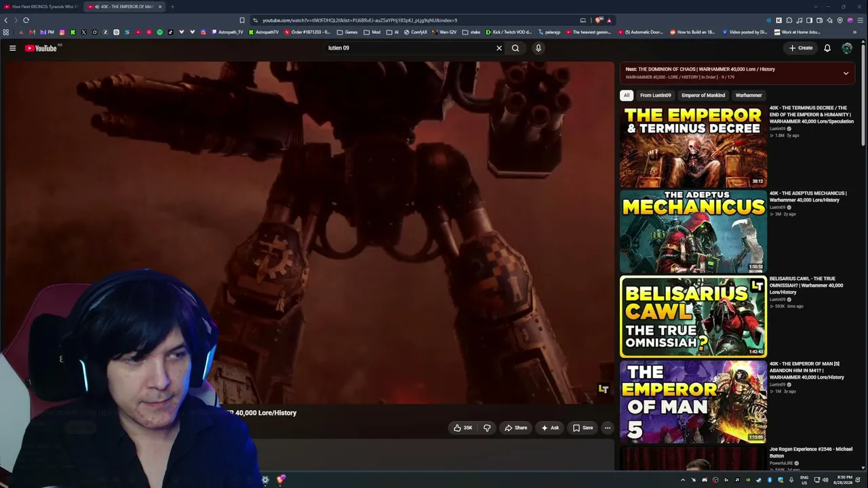Open more actions for the video
868x488 pixels.
point(608,428)
